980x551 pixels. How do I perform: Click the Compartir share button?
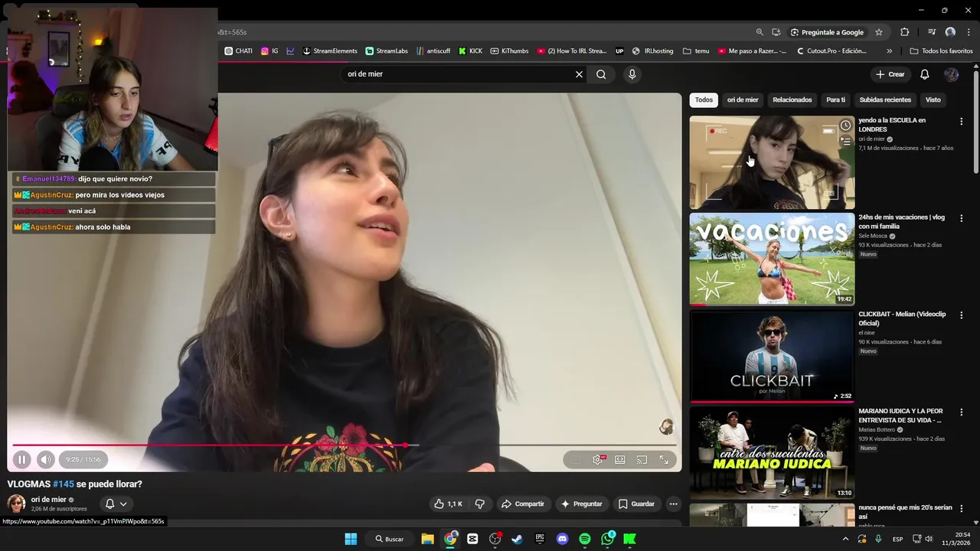pyautogui.click(x=523, y=504)
